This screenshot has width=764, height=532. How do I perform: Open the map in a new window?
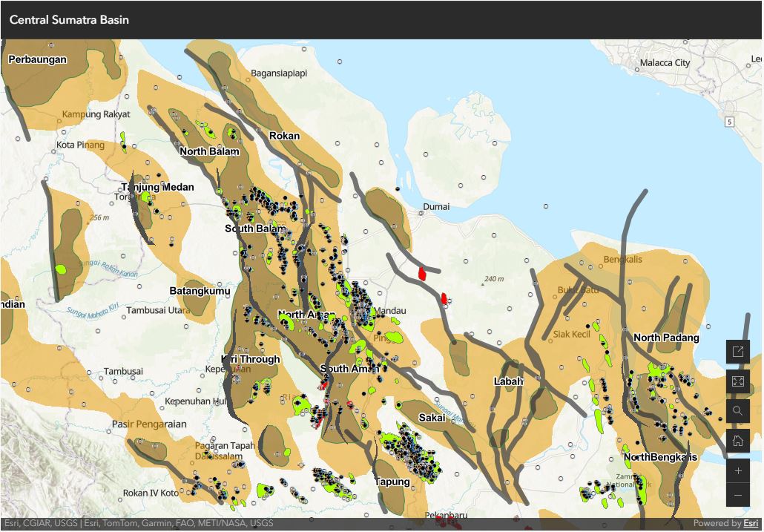(737, 352)
